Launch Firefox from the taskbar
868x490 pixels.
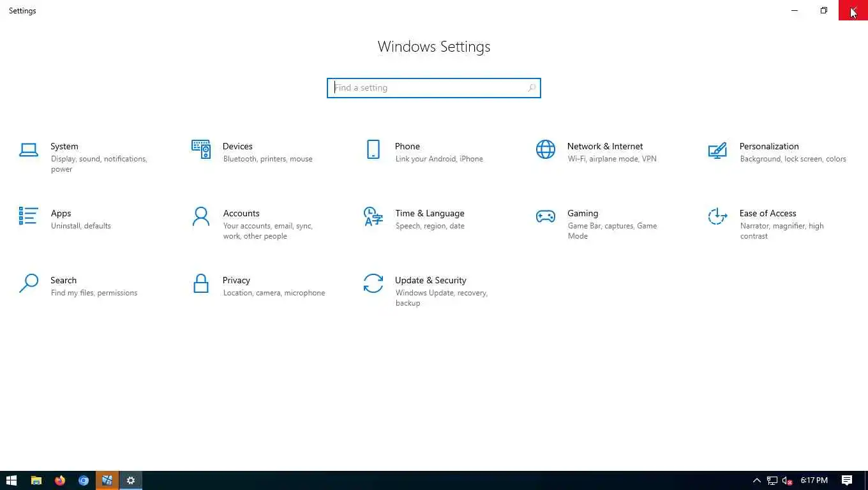tap(60, 480)
